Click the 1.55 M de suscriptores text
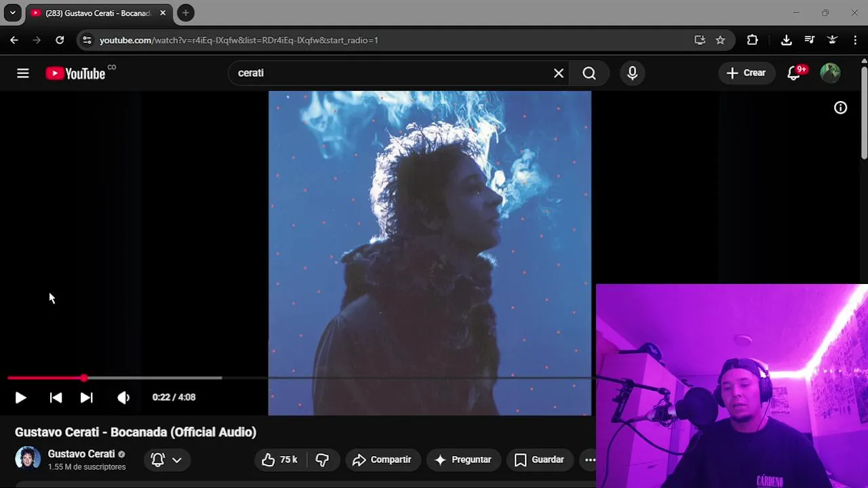The height and width of the screenshot is (488, 868). coord(87,467)
